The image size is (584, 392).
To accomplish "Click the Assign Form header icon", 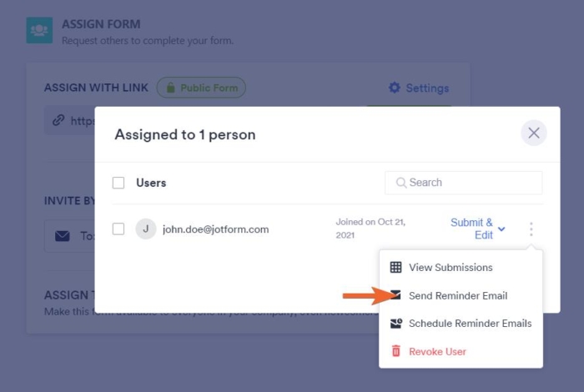I will coord(39,31).
